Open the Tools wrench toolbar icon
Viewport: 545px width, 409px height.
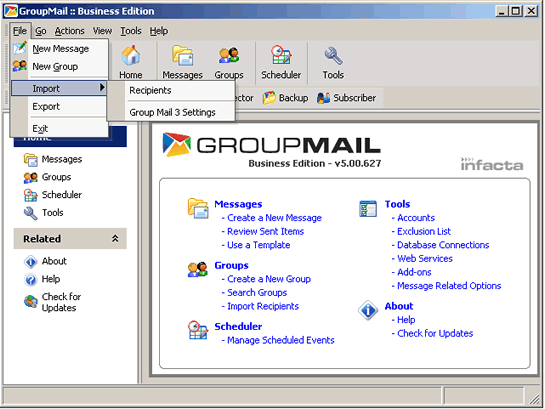coord(333,63)
